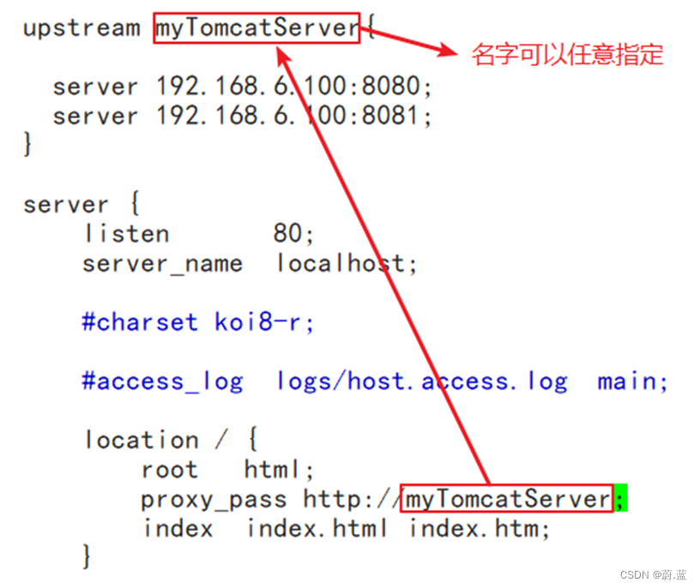Click the '192.168.6.100:8081;' server address
Viewport: 700px width, 588px height.
(293, 116)
